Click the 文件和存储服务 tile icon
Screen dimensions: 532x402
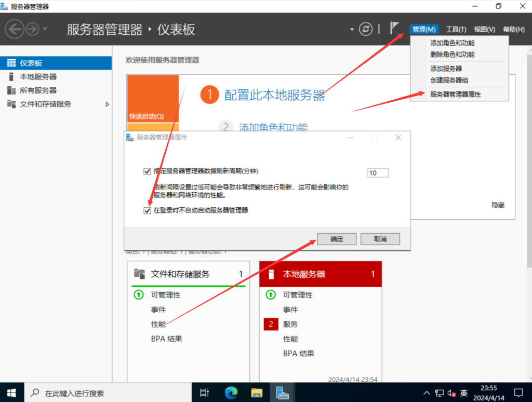point(139,273)
